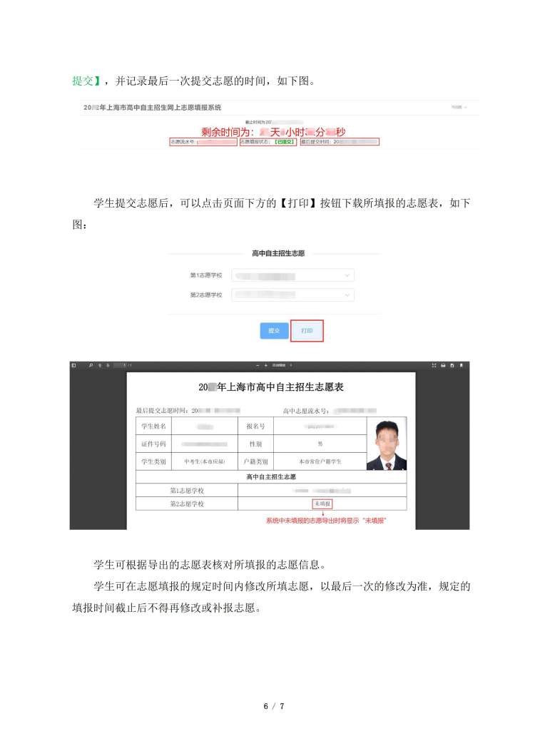
Task: Click the 打印 button
Action: [x=307, y=331]
